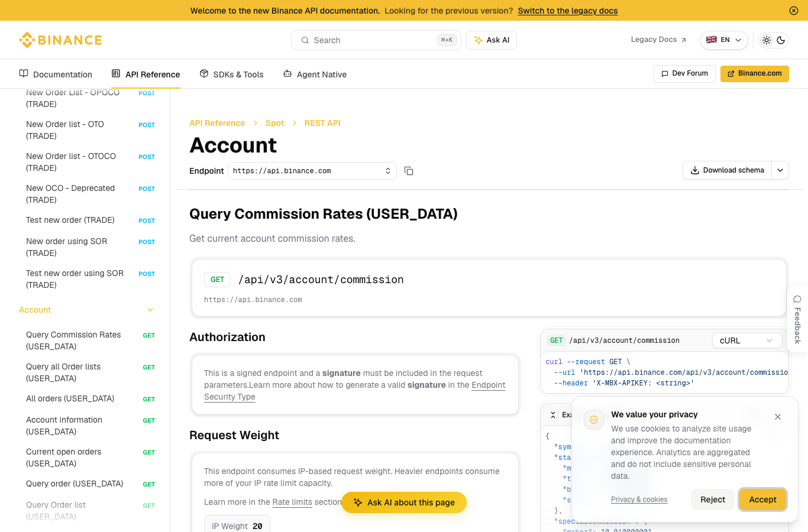Click the Binance logo

(60, 40)
